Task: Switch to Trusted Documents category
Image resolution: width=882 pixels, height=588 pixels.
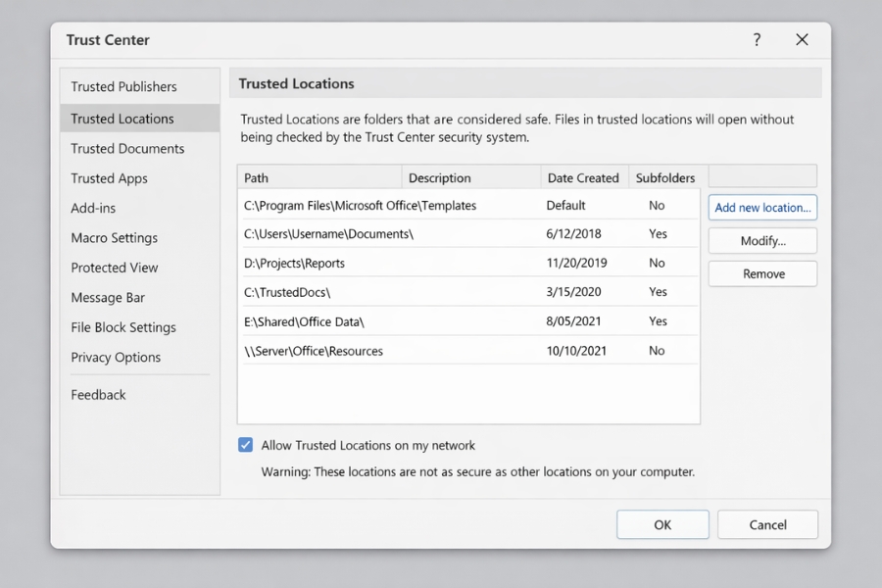Action: pyautogui.click(x=127, y=149)
